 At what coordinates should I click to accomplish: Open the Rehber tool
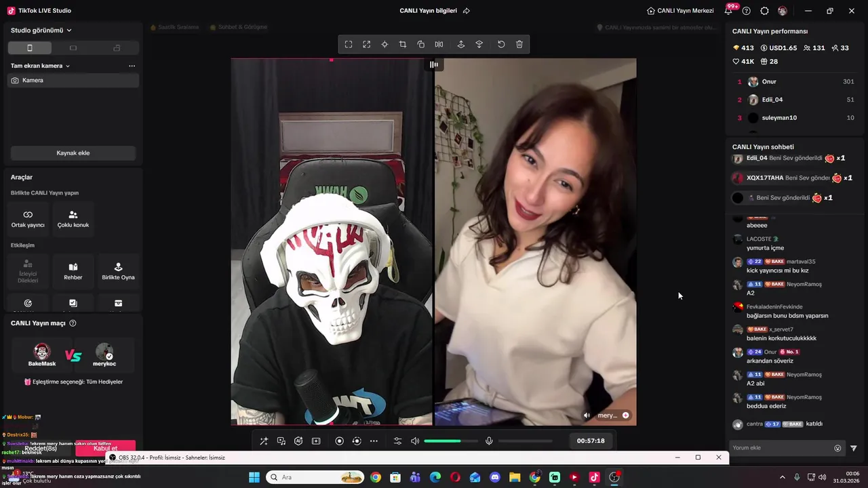pos(73,272)
